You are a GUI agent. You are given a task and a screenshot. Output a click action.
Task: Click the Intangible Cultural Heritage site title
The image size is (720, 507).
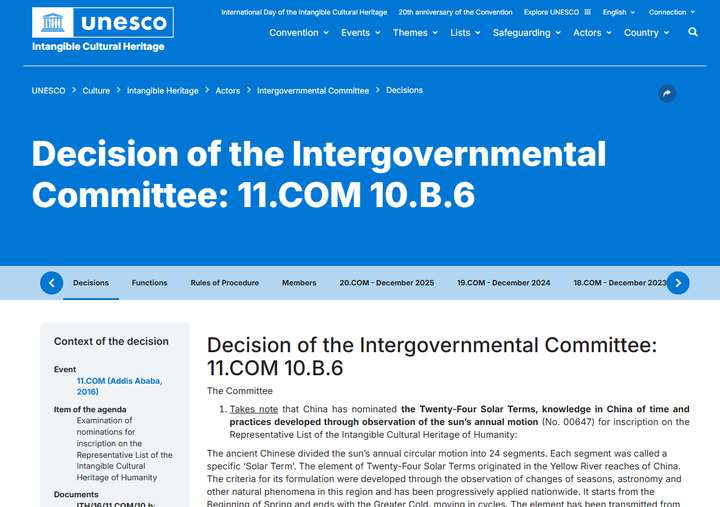click(x=98, y=46)
